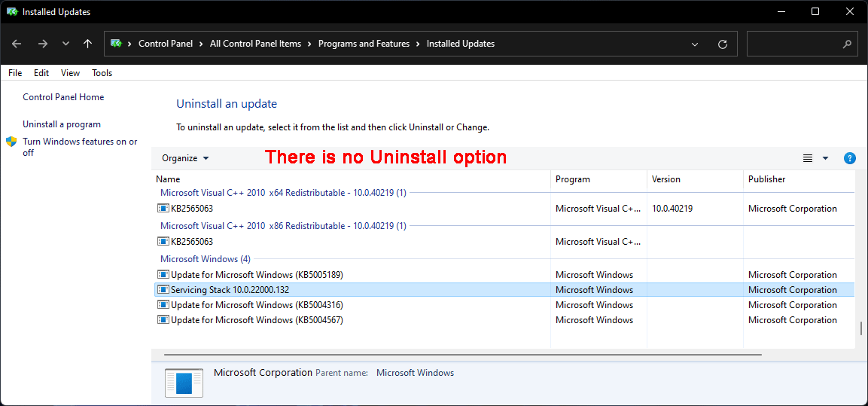
Task: Open the view options dropdown arrow
Action: 825,158
